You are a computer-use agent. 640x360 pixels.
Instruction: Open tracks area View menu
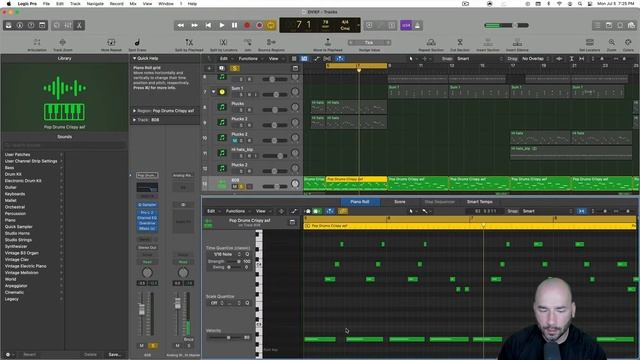coord(273,59)
